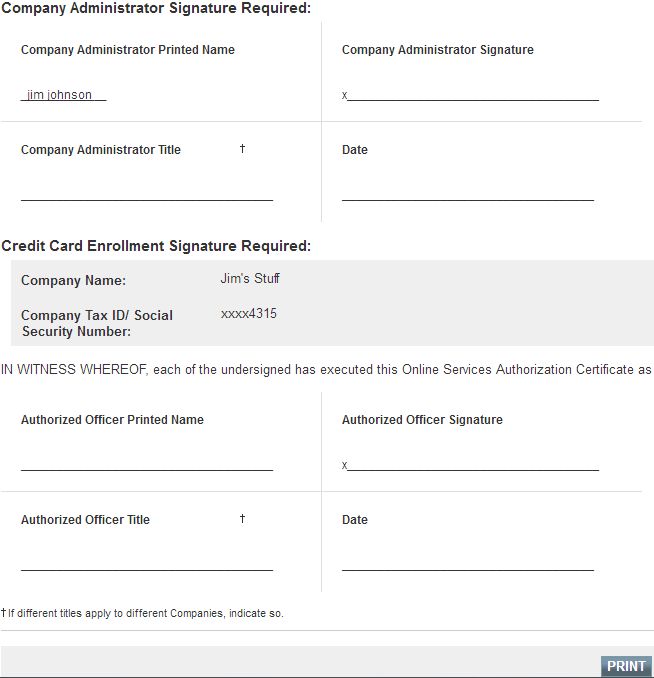Click the dagger symbol beside Company Administrator Title
Screen dimensions: 654x678
(x=242, y=148)
